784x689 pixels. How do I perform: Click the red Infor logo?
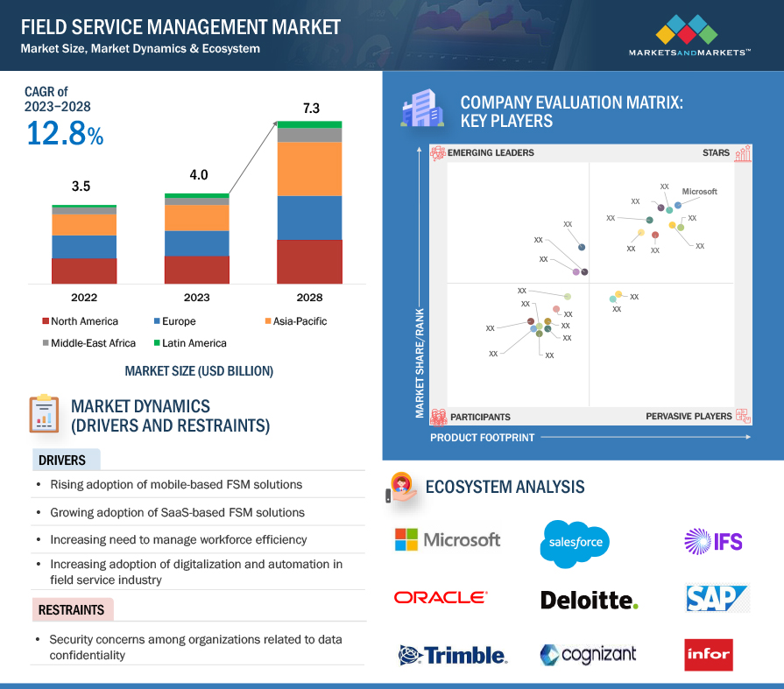(x=708, y=655)
